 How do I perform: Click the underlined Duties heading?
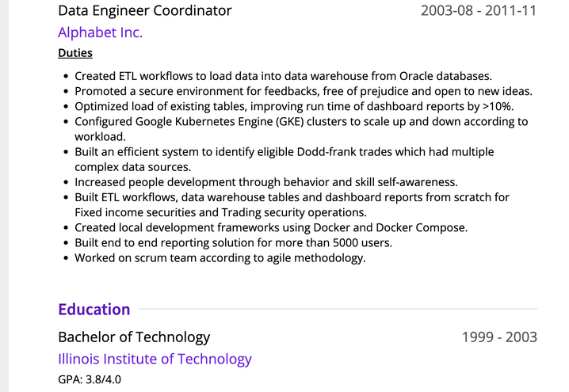(75, 53)
